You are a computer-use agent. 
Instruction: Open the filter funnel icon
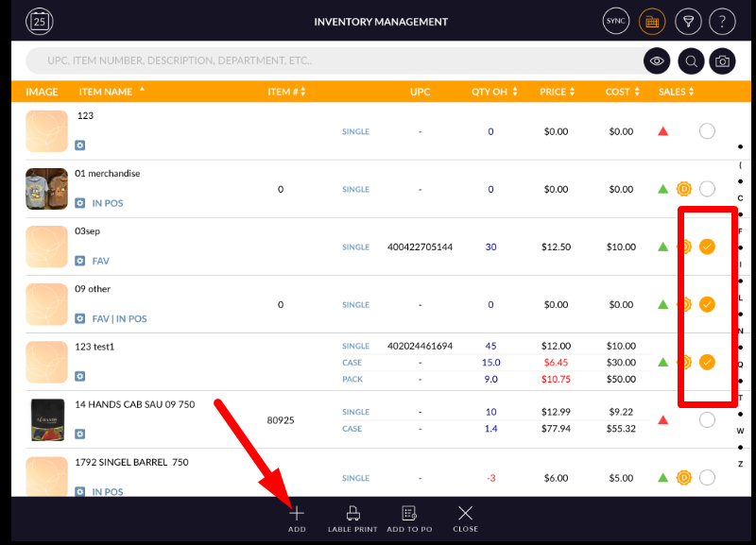[x=689, y=21]
